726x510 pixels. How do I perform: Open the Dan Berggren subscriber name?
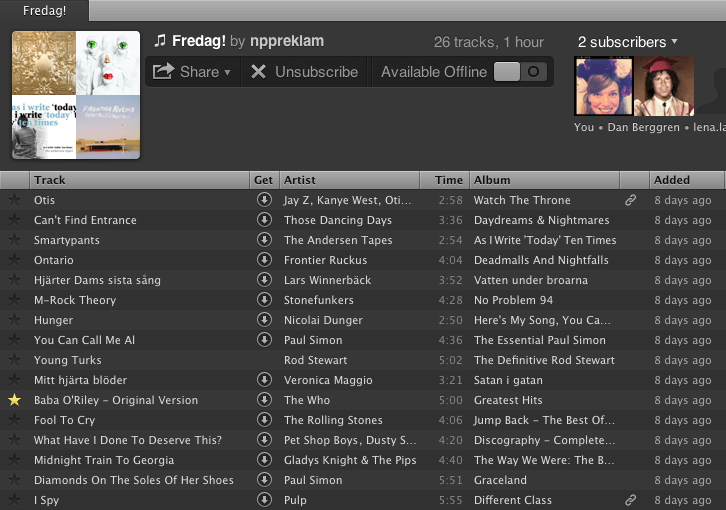click(644, 127)
